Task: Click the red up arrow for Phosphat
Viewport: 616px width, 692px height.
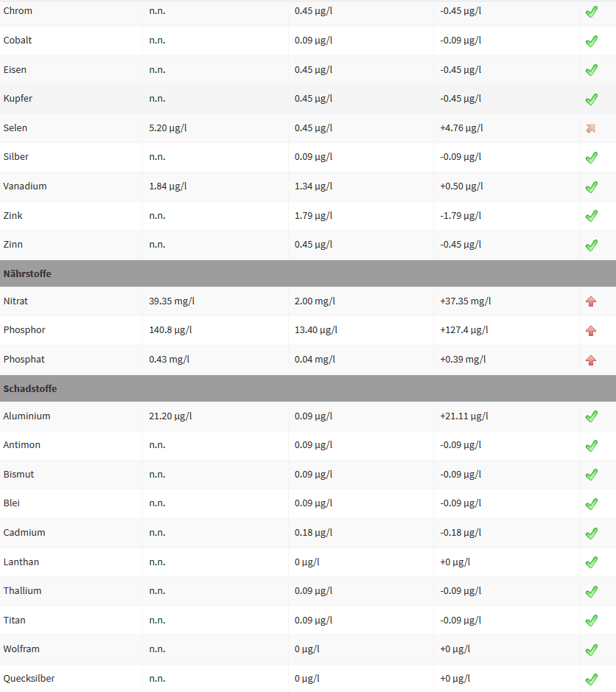Action: (590, 360)
